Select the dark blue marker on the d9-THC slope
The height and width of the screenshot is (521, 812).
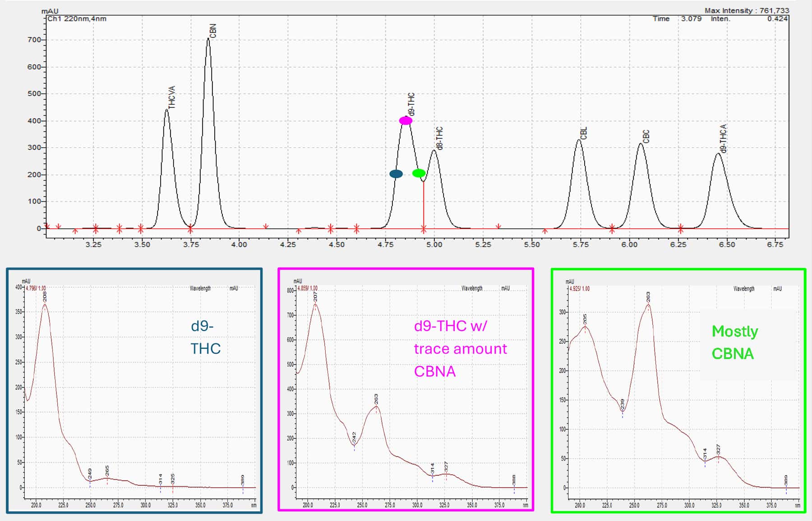click(x=397, y=174)
